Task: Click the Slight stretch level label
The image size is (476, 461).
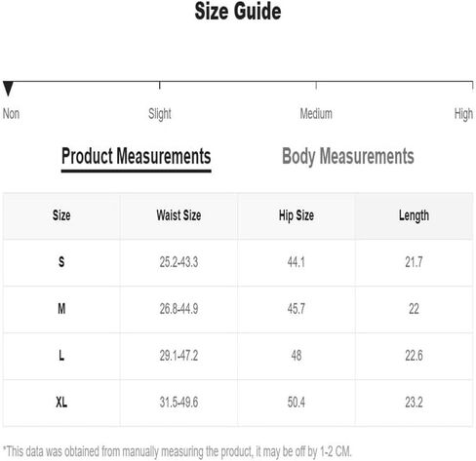Action: pyautogui.click(x=160, y=114)
